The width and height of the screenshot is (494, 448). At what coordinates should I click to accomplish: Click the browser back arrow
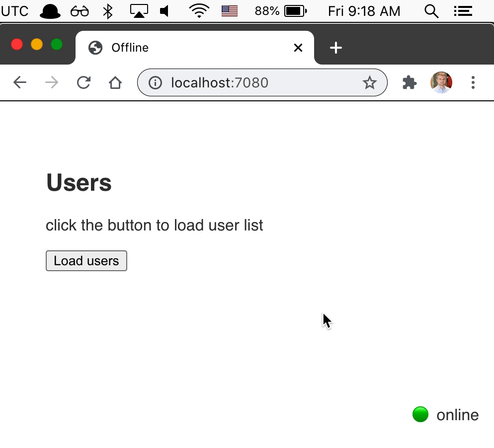point(20,82)
